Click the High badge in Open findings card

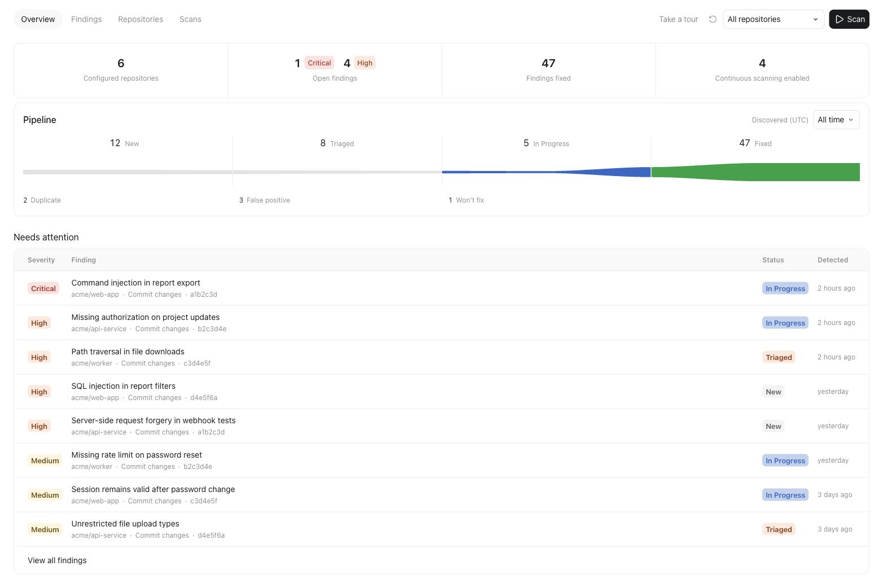[x=364, y=63]
